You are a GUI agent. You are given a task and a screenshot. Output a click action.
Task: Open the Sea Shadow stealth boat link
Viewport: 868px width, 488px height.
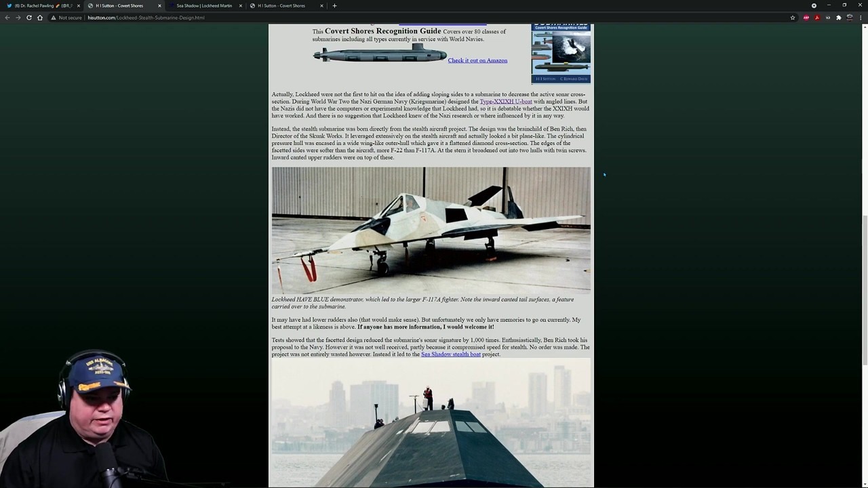[x=451, y=354]
